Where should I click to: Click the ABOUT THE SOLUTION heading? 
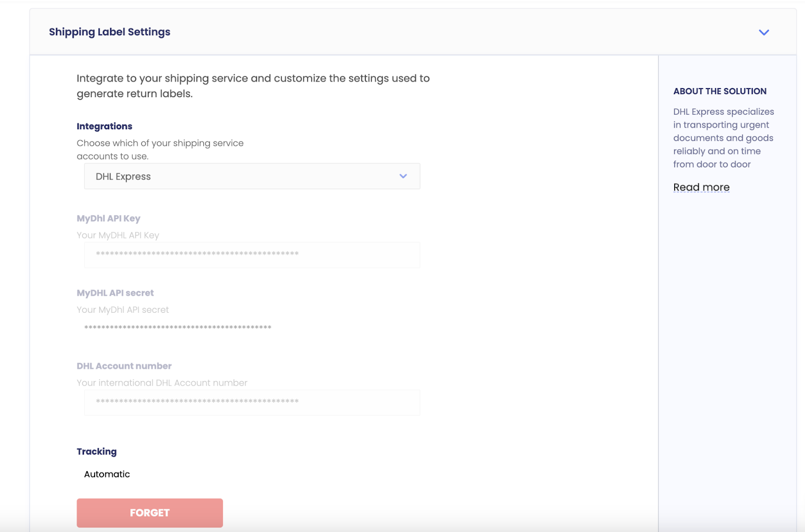click(x=719, y=91)
